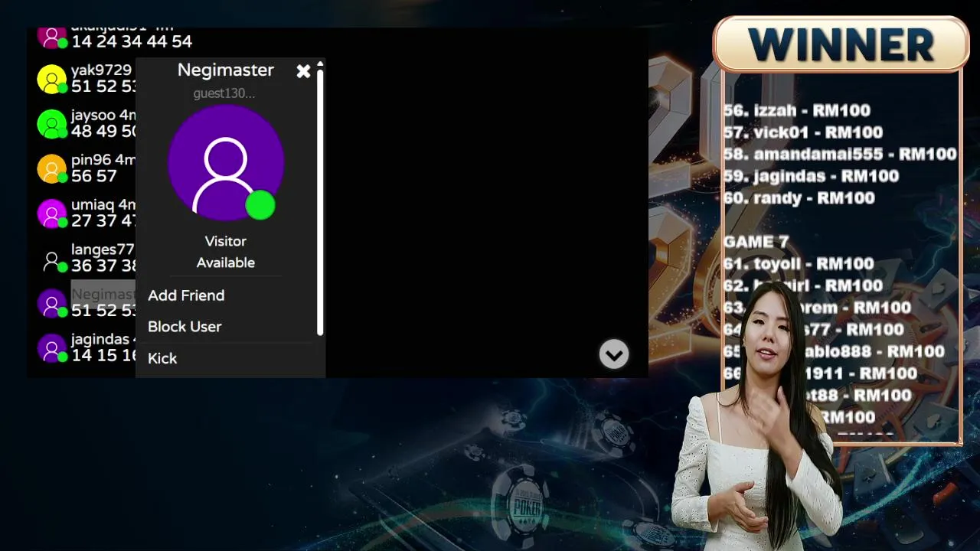Select Block User option
The width and height of the screenshot is (980, 551).
185,327
